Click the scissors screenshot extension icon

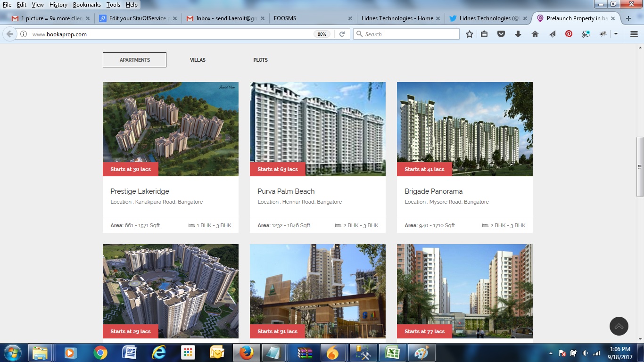pyautogui.click(x=586, y=34)
